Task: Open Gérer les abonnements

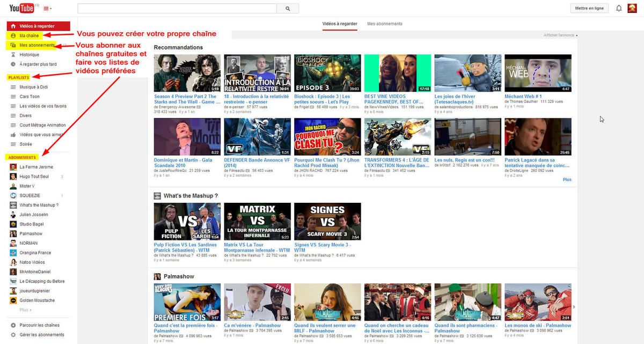Action: click(42, 335)
